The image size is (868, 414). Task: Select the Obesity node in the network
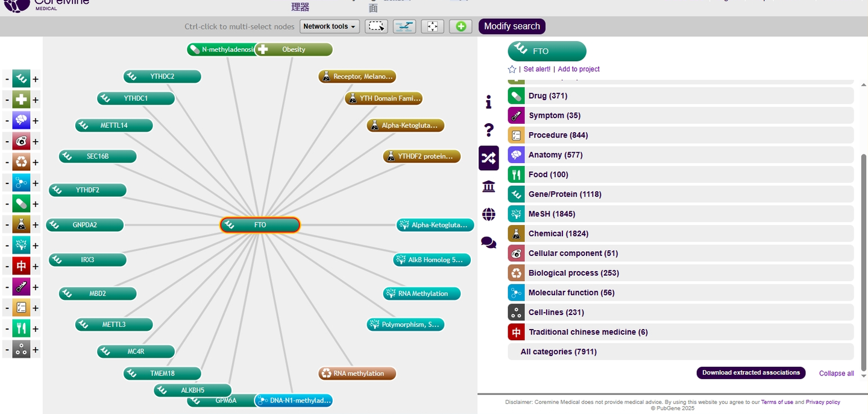294,49
